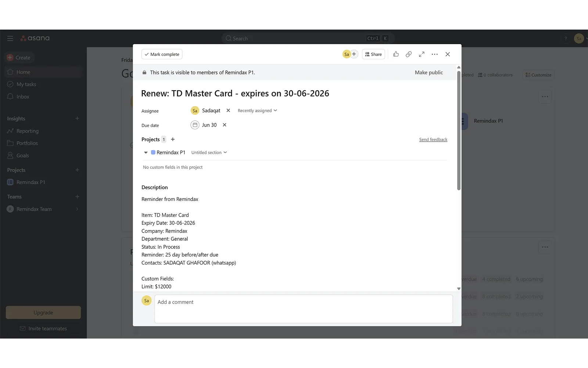Image resolution: width=588 pixels, height=368 pixels.
Task: Open Portfolios in the sidebar
Action: pos(43,143)
